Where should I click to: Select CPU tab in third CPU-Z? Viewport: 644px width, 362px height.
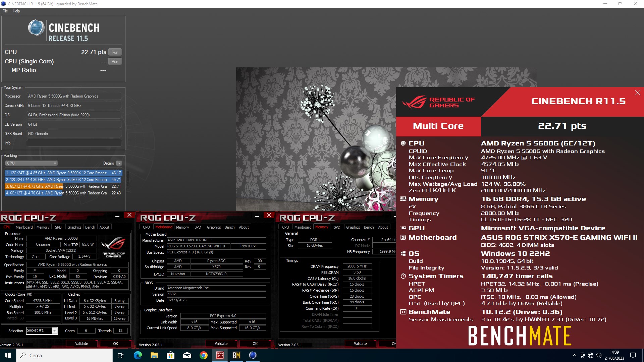pyautogui.click(x=286, y=227)
